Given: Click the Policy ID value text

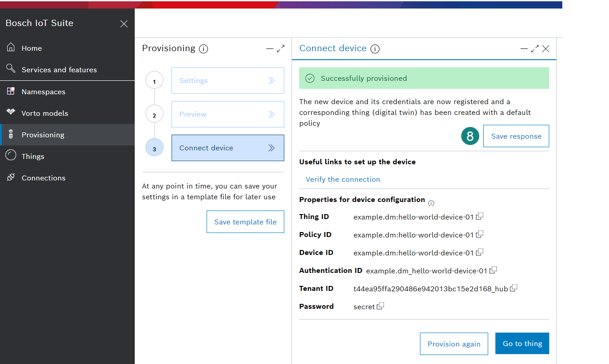Looking at the screenshot, I should 414,235.
